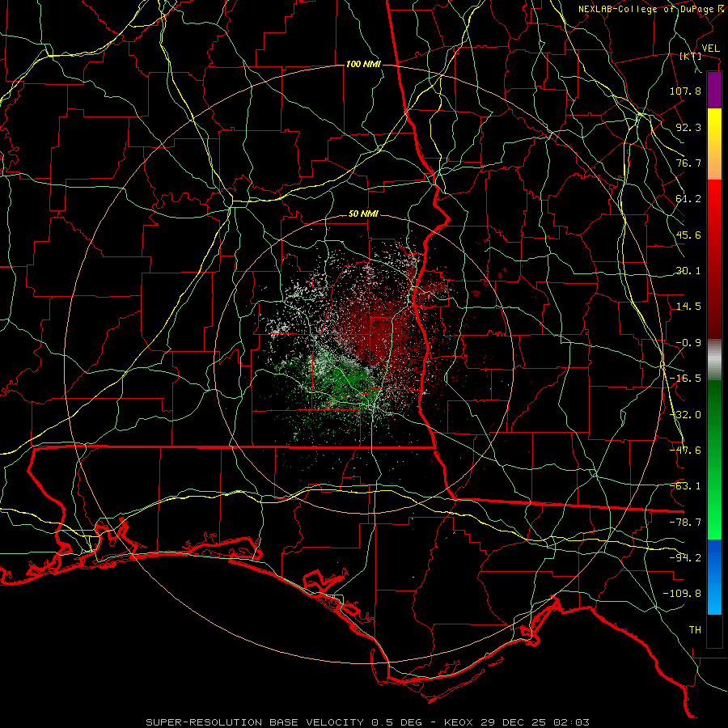
Task: Click the 14.5 velocity scale value
Action: click(688, 307)
